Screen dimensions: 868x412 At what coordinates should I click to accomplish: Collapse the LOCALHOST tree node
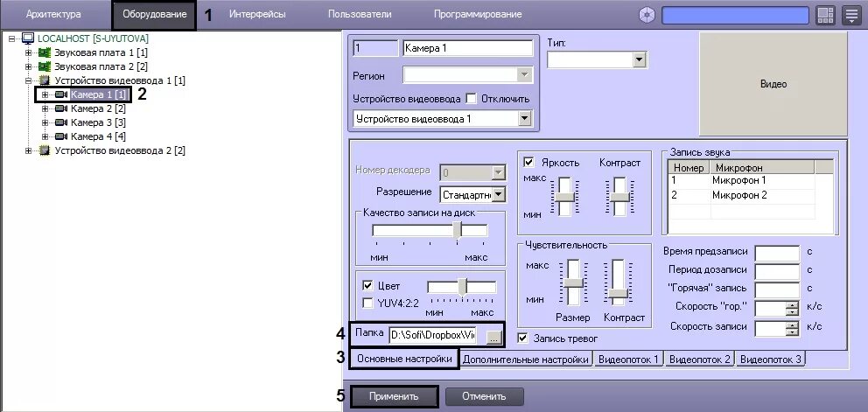point(11,38)
